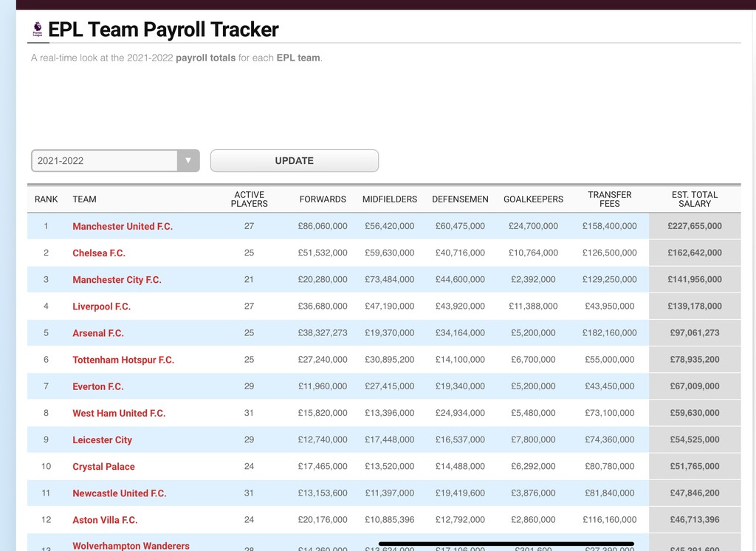Screen dimensions: 756x551
Task: Open the 2021-2022 season dropdown
Action: [x=115, y=161]
